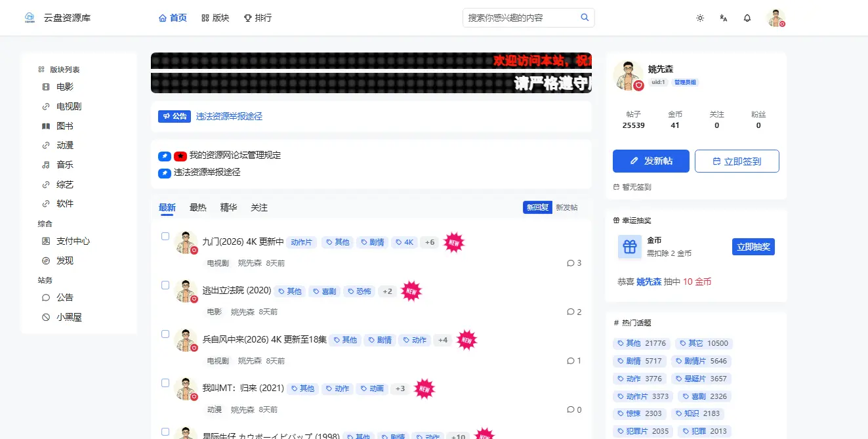Expand +6 more tags on 九门 post
The width and height of the screenshot is (868, 439).
[x=429, y=242]
